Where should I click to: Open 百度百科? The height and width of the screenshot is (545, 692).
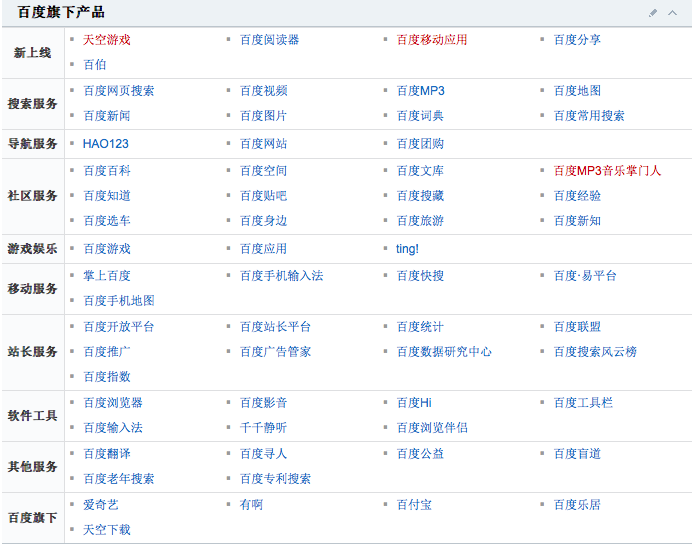pyautogui.click(x=107, y=171)
